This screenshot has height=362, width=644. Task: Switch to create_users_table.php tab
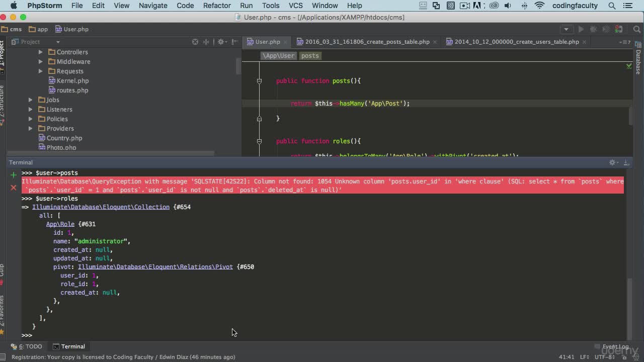pos(517,42)
